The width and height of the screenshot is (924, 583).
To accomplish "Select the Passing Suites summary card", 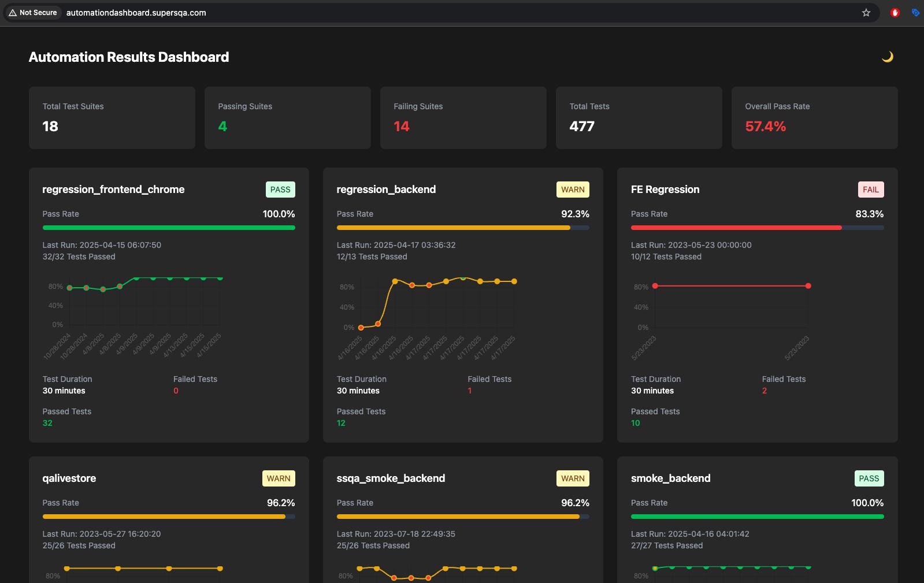I will click(287, 118).
